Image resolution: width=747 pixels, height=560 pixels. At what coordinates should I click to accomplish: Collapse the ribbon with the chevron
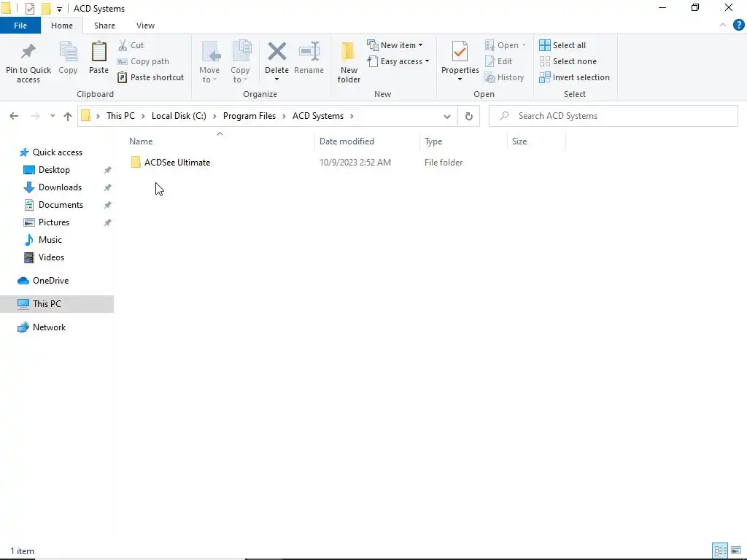tap(723, 26)
